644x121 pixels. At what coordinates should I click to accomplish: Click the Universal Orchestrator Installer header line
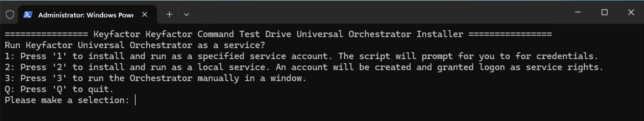[x=278, y=34]
